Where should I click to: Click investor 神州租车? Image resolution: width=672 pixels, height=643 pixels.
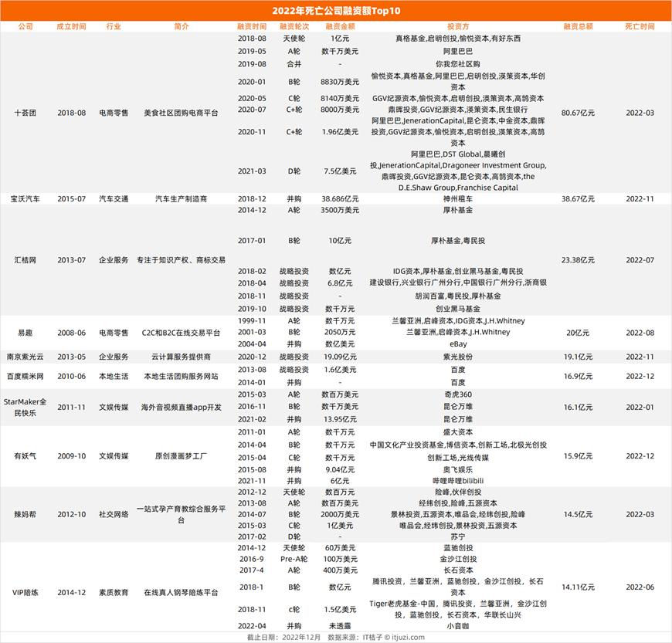point(458,199)
